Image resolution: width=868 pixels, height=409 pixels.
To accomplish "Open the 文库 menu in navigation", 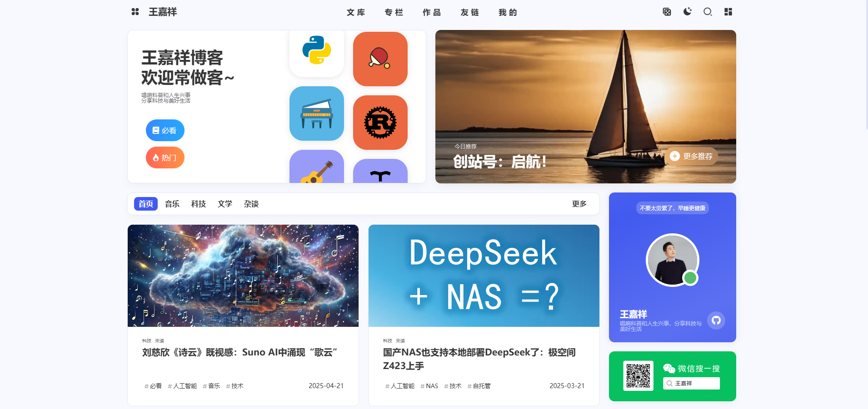I will (356, 12).
